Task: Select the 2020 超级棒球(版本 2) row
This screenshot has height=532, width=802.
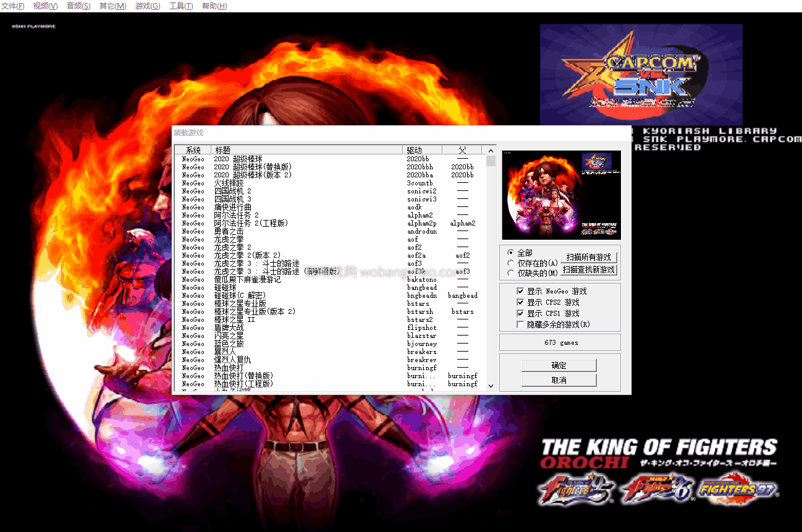Action: coord(329,175)
